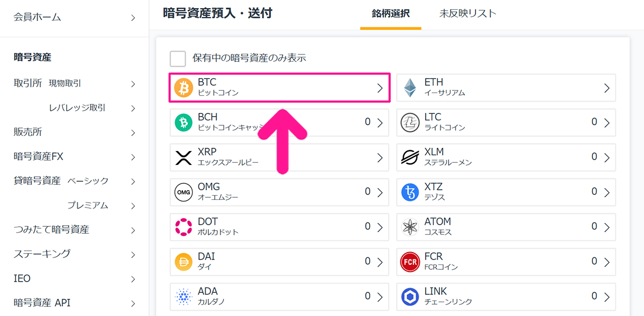This screenshot has width=644, height=316.
Task: Click the orange Bitcoin BTC icon
Action: coord(184,88)
